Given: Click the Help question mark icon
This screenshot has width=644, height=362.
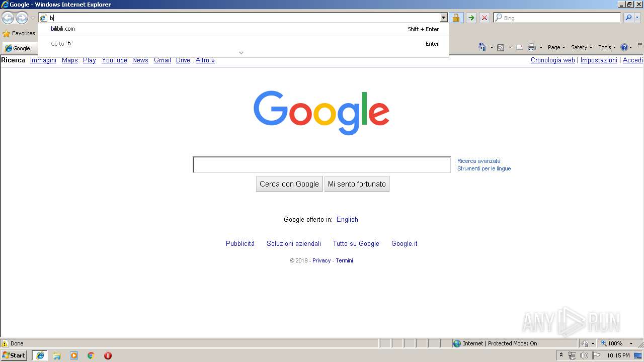Looking at the screenshot, I should pos(624,47).
